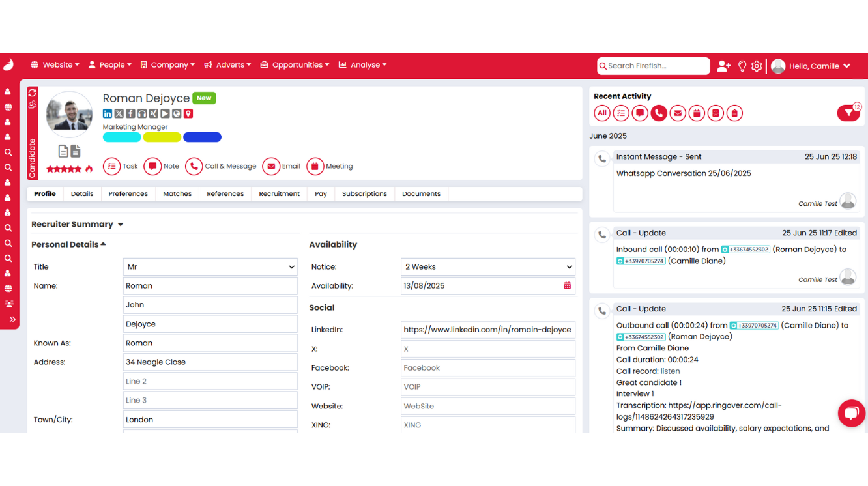
Task: Click the Search Firefish input field
Action: [653, 66]
